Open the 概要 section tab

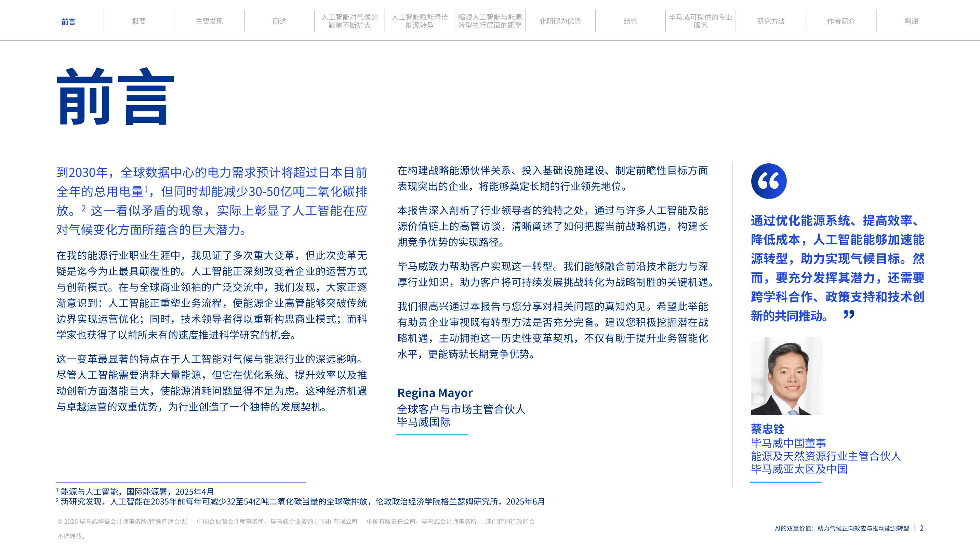click(x=139, y=21)
